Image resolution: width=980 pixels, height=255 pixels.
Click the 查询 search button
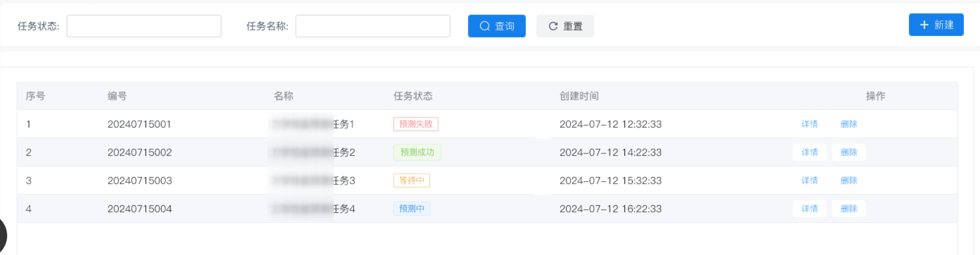tap(496, 26)
